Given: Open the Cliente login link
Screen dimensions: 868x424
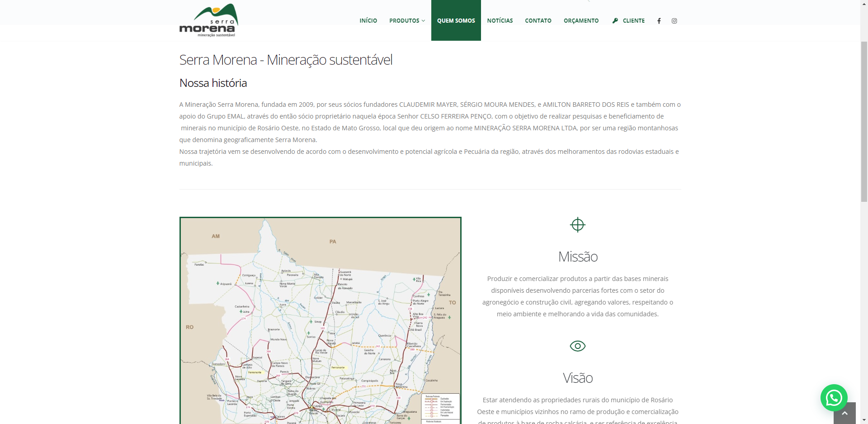Looking at the screenshot, I should click(628, 21).
